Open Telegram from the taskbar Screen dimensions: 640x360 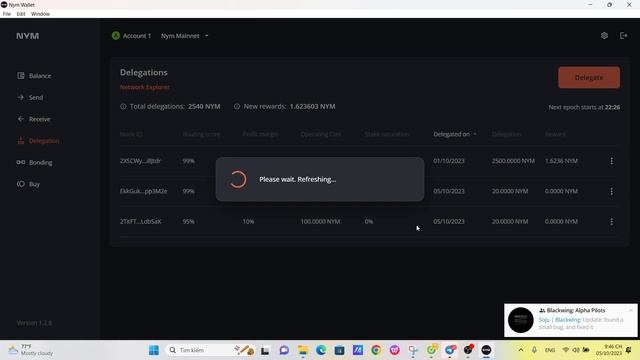click(450, 350)
